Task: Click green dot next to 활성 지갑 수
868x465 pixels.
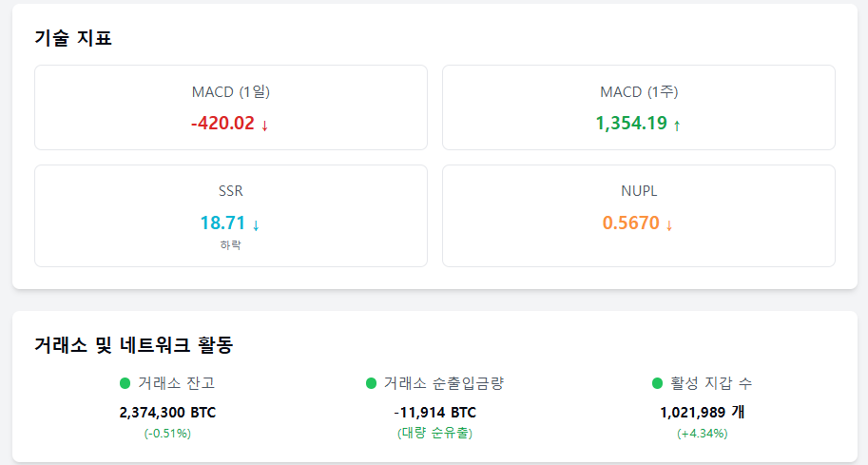Action: pyautogui.click(x=658, y=383)
